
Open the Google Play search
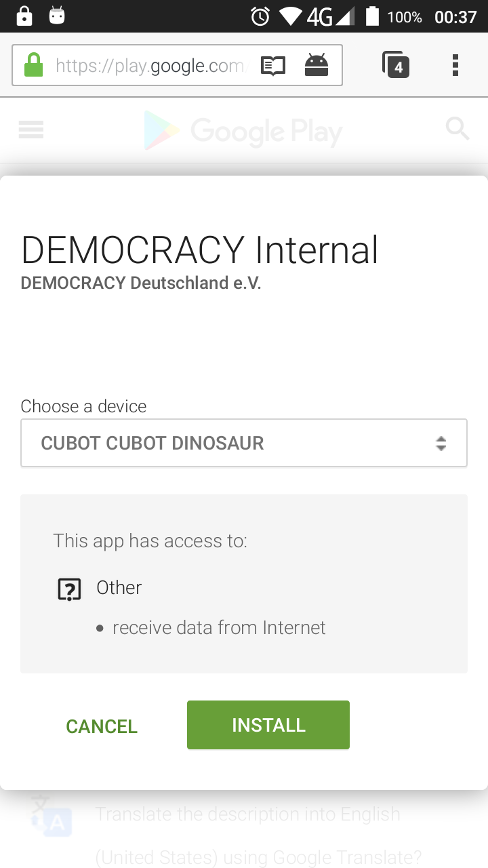click(457, 129)
